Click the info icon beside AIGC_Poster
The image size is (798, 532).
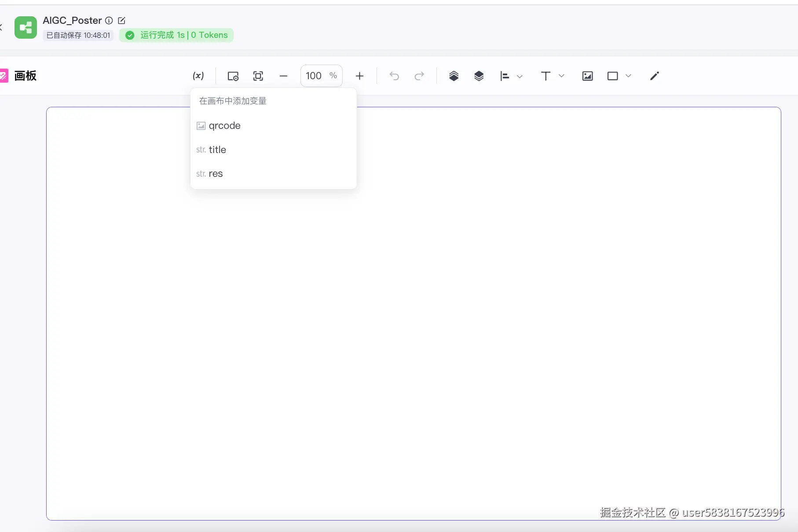click(109, 21)
